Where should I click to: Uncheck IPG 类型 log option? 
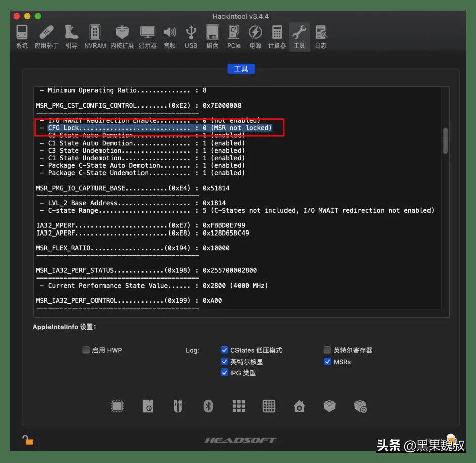point(224,373)
